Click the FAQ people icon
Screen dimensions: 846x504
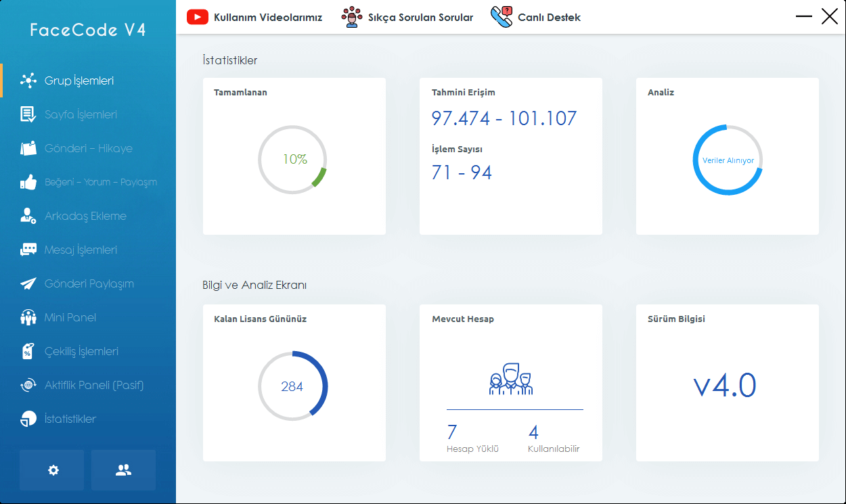click(351, 17)
